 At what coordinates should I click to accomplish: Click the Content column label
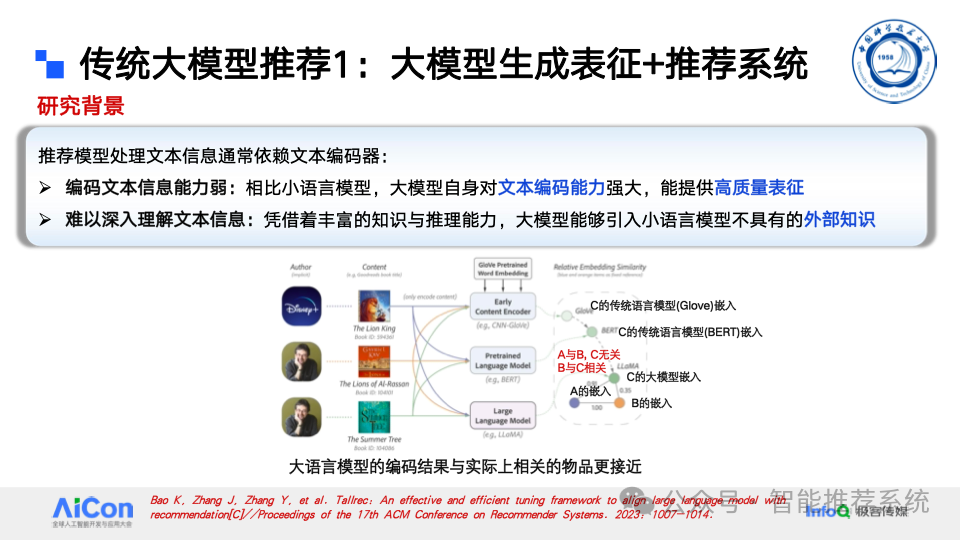(374, 267)
